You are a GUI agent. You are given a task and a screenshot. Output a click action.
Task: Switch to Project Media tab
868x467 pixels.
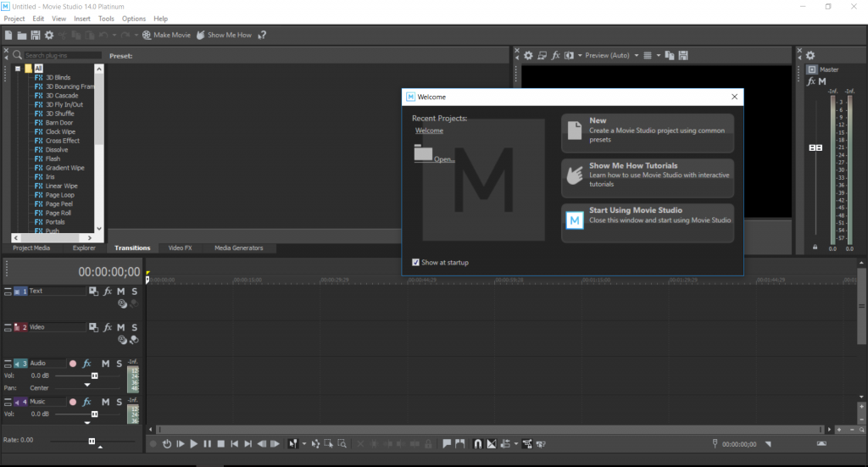[x=31, y=247]
